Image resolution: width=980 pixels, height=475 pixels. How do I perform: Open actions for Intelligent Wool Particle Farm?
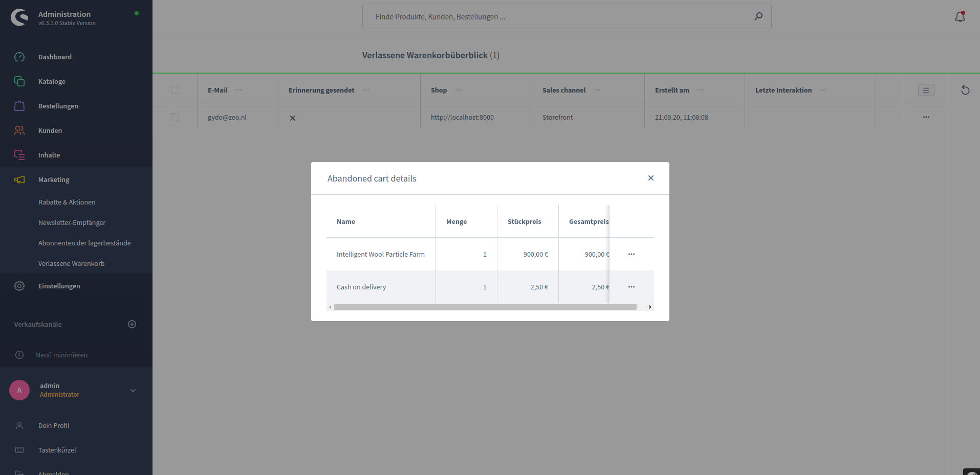pos(631,254)
